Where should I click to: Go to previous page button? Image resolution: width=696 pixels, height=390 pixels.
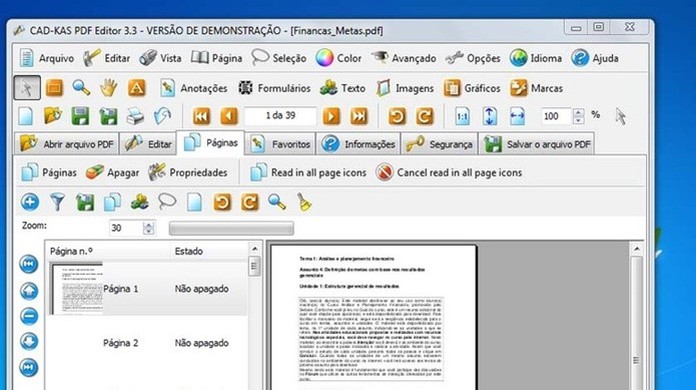coord(229,116)
